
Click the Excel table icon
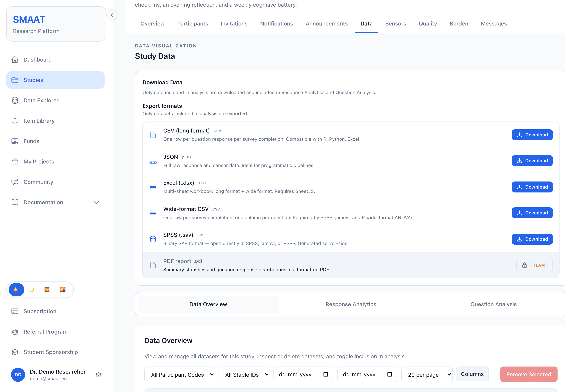pyautogui.click(x=153, y=187)
